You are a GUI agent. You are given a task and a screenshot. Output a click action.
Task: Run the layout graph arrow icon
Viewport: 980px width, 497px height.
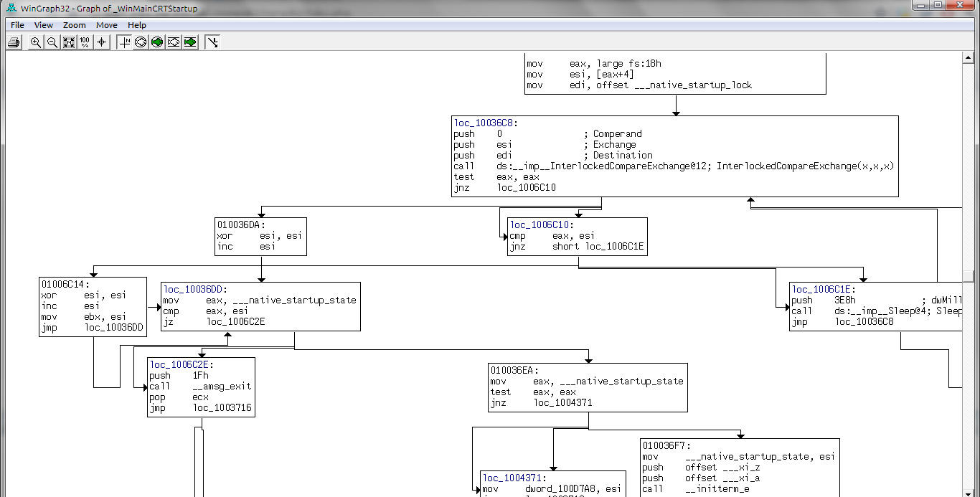click(212, 42)
